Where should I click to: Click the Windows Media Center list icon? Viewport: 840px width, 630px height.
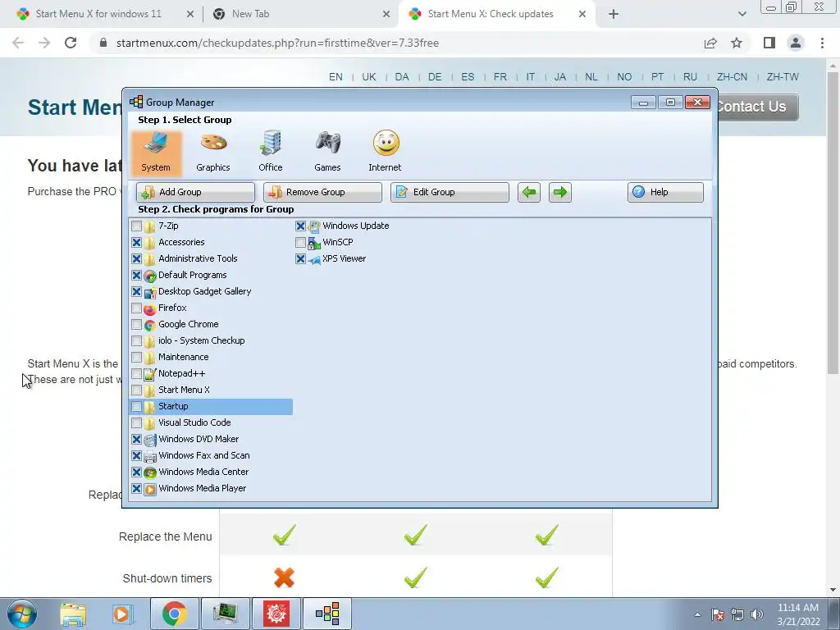point(150,472)
